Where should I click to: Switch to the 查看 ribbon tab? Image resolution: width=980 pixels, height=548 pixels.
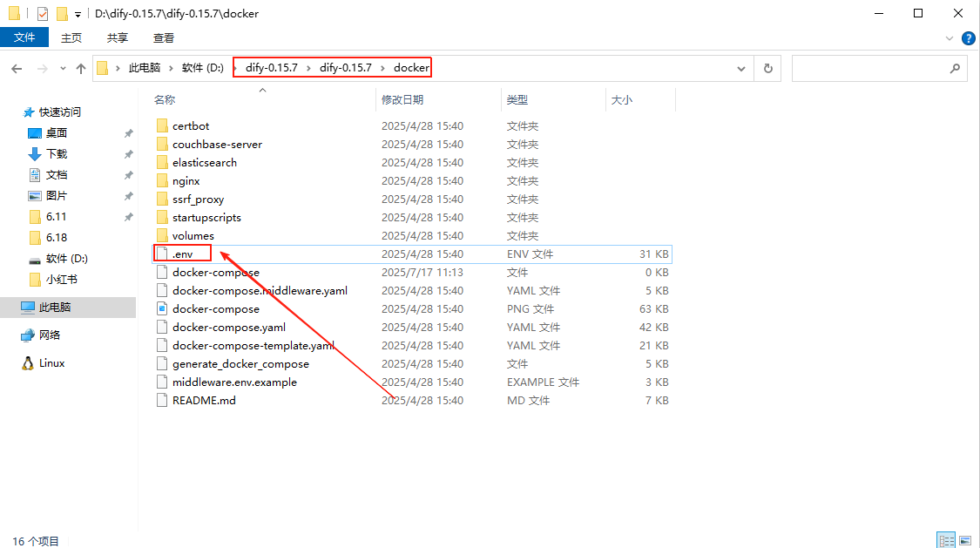click(163, 37)
